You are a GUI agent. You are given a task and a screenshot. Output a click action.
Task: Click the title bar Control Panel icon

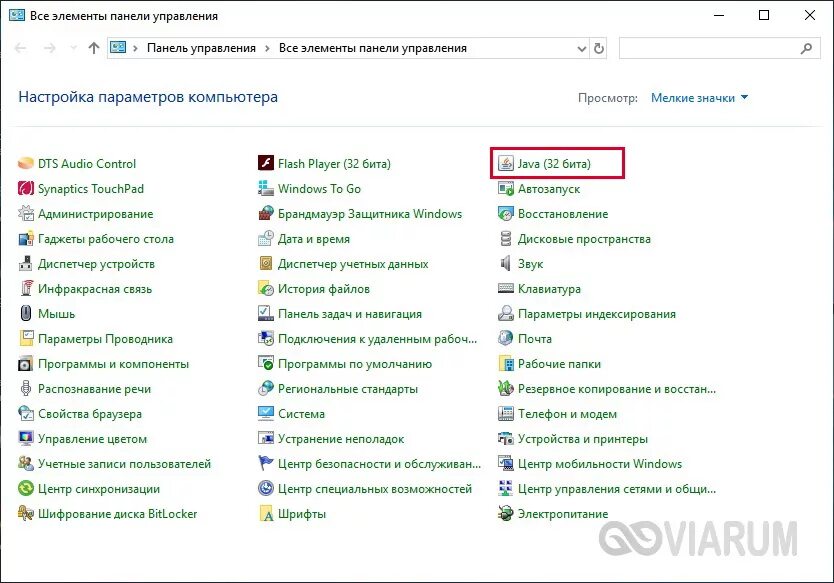(x=16, y=15)
